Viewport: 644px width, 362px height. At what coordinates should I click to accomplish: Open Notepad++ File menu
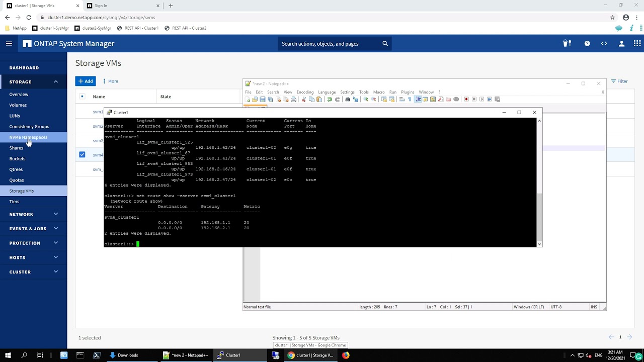coord(248,92)
